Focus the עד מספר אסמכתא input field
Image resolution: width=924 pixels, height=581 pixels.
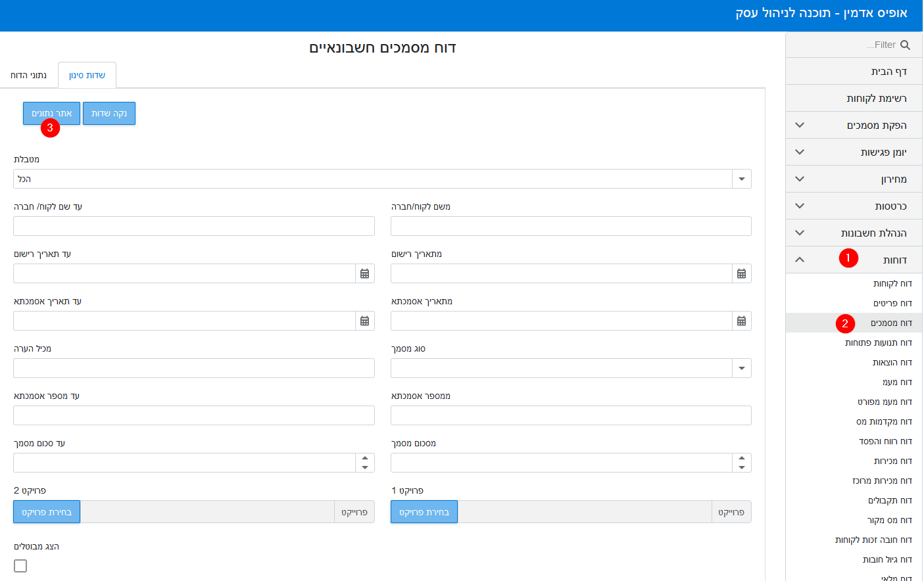point(194,415)
